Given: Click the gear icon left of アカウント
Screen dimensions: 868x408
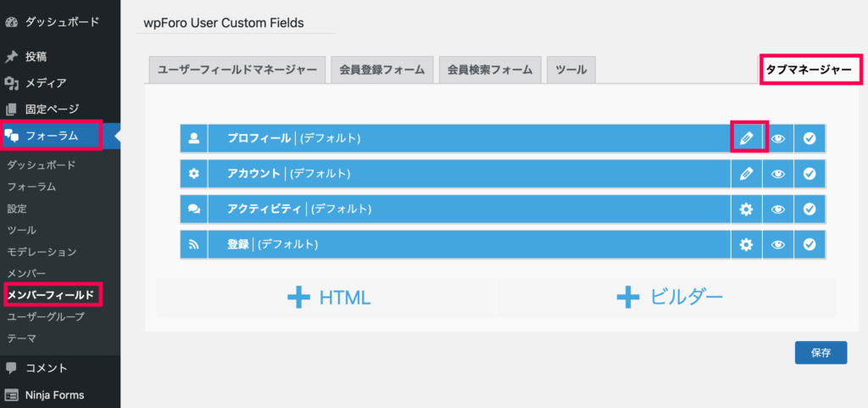Looking at the screenshot, I should (194, 174).
